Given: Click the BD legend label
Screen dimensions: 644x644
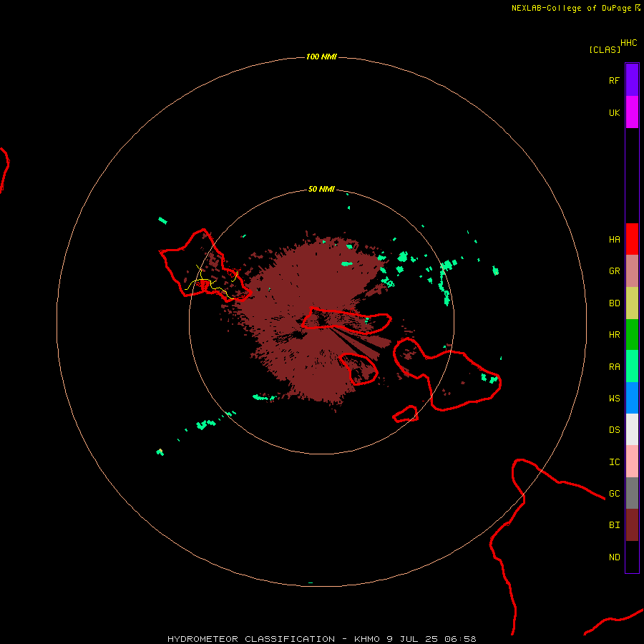Looking at the screenshot, I should click(614, 303).
